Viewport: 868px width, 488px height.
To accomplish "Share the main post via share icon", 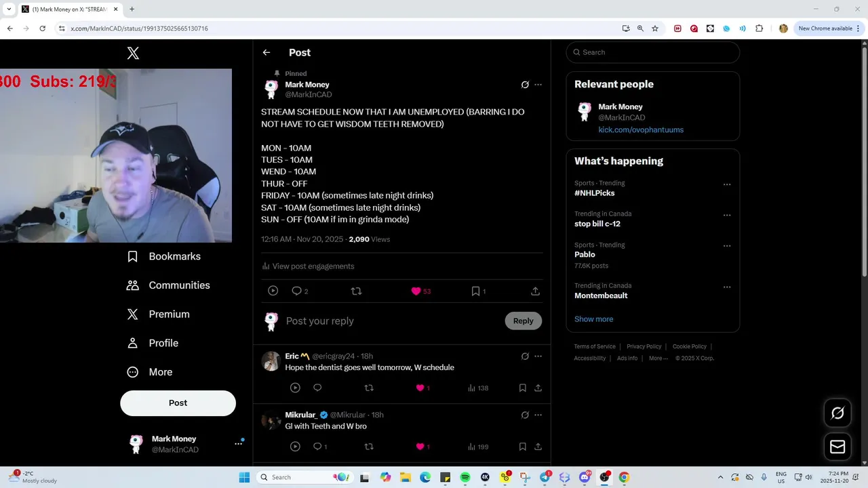I will [x=535, y=291].
